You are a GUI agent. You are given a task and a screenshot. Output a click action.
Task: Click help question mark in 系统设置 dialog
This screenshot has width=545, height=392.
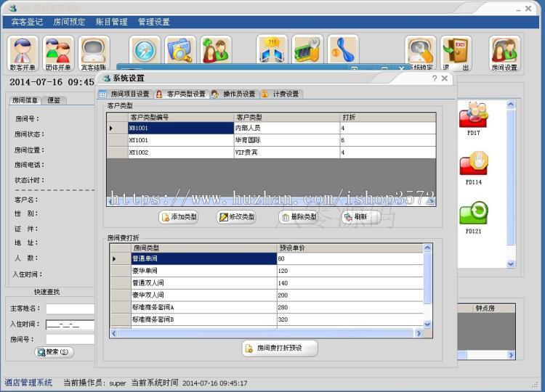[x=435, y=78]
